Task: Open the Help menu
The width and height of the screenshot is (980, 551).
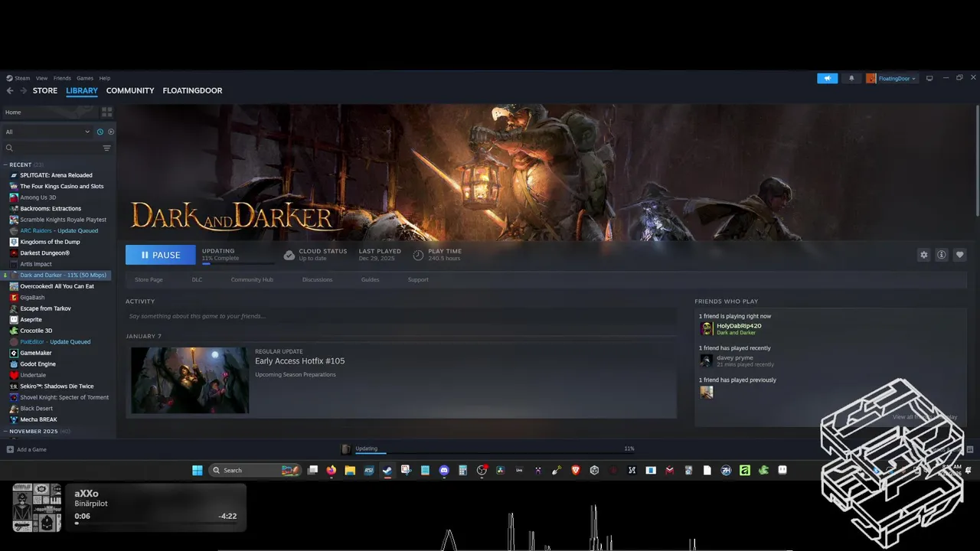Action: (105, 78)
